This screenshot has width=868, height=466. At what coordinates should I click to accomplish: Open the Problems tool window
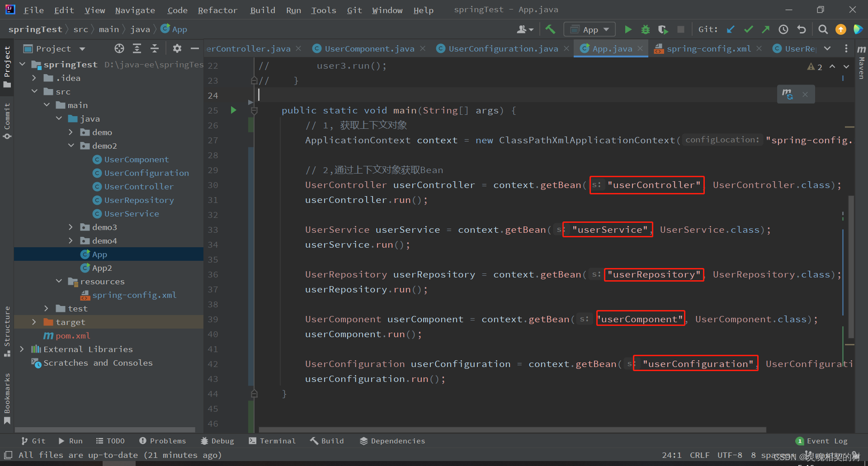[163, 441]
